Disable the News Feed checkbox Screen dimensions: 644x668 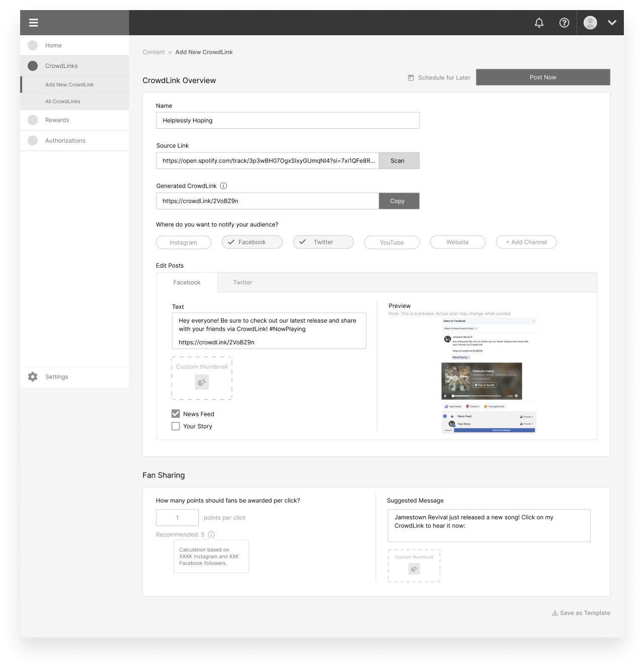(x=175, y=413)
